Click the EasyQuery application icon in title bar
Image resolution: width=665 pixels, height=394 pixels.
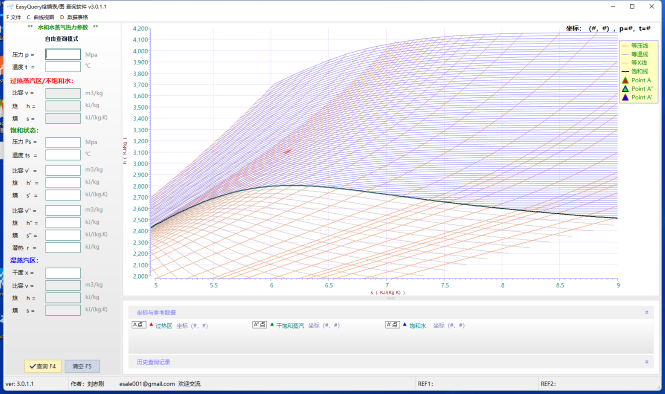point(10,6)
